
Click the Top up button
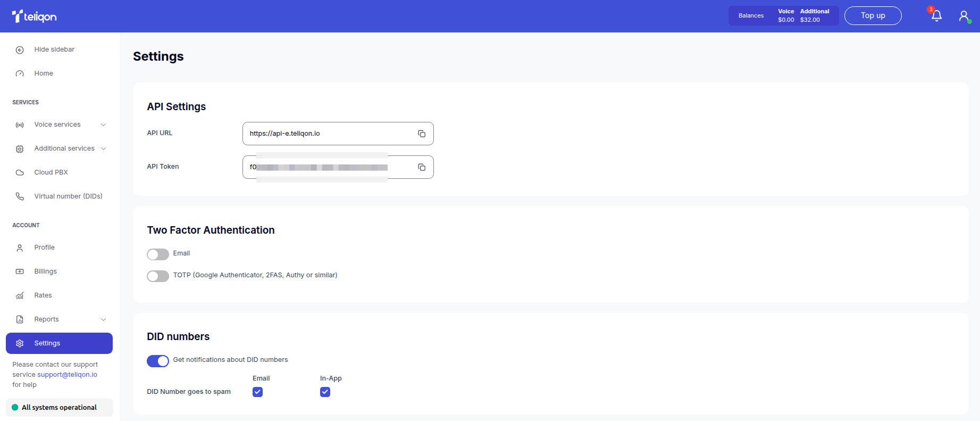[x=873, y=16]
